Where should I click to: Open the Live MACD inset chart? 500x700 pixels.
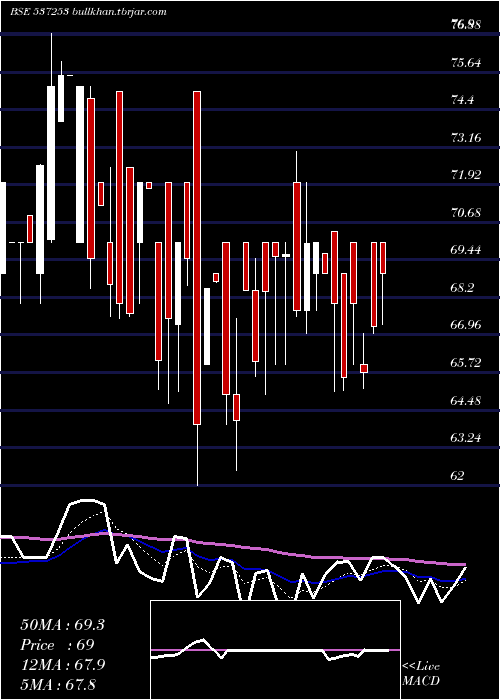pyautogui.click(x=275, y=650)
